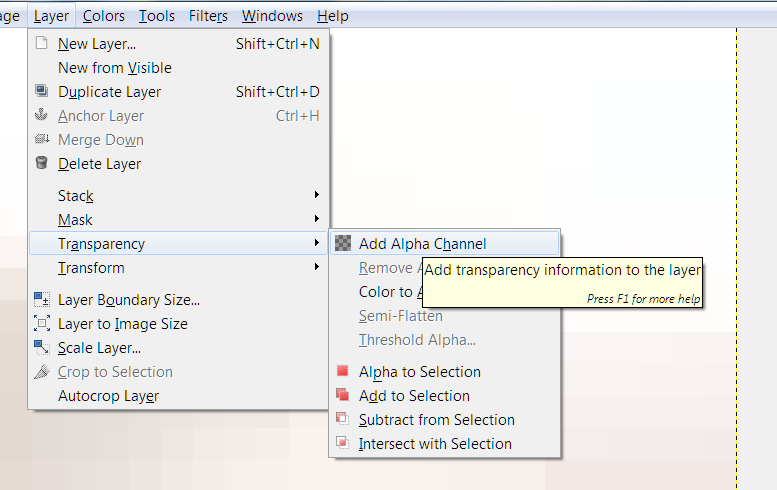Click the New Layer page icon
777x490 pixels.
41,44
